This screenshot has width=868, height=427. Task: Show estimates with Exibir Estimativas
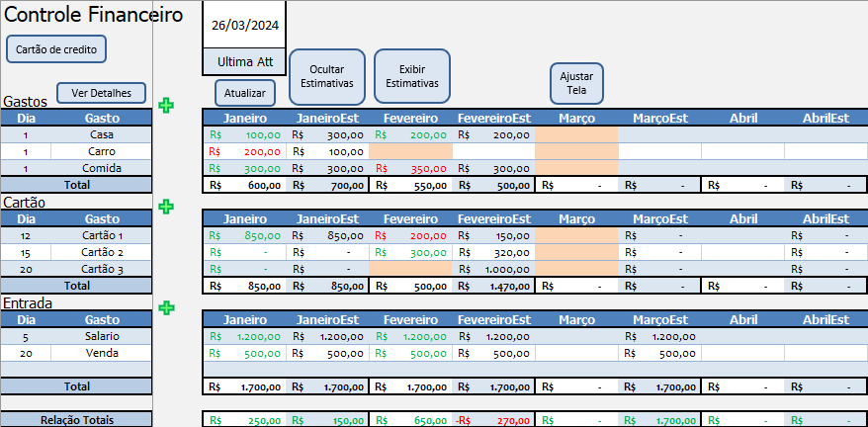point(412,76)
